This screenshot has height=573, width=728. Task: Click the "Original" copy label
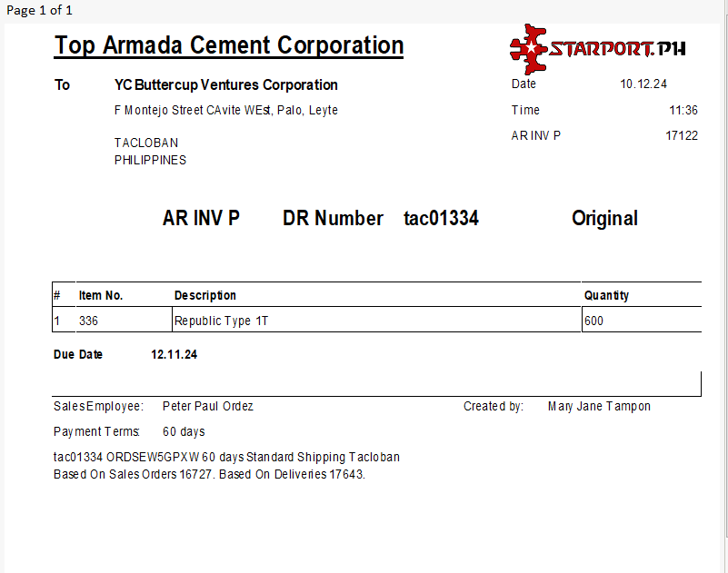pyautogui.click(x=604, y=219)
